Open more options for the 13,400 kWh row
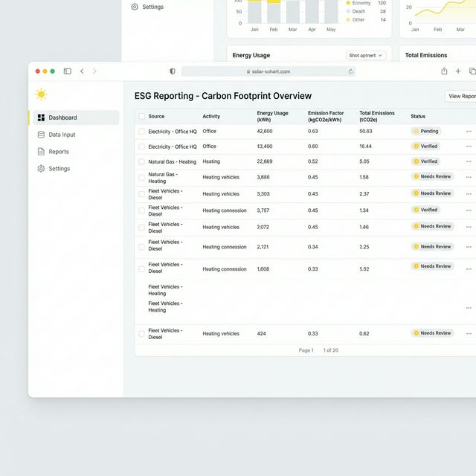 [x=469, y=147]
